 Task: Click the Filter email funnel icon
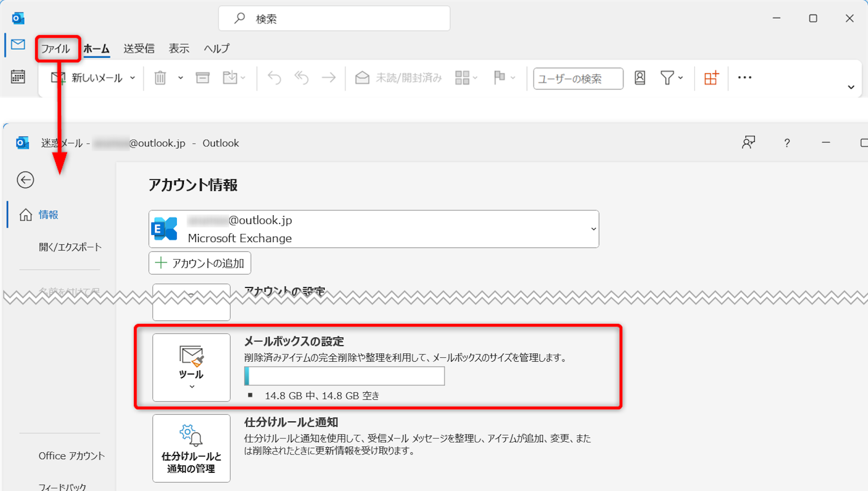pyautogui.click(x=667, y=78)
